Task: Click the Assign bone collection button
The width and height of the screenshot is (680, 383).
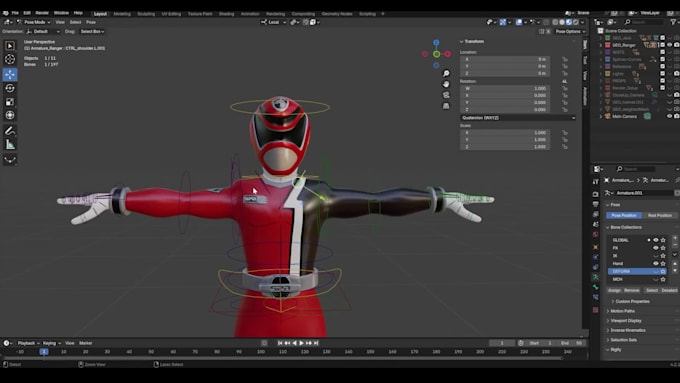Action: (614, 290)
